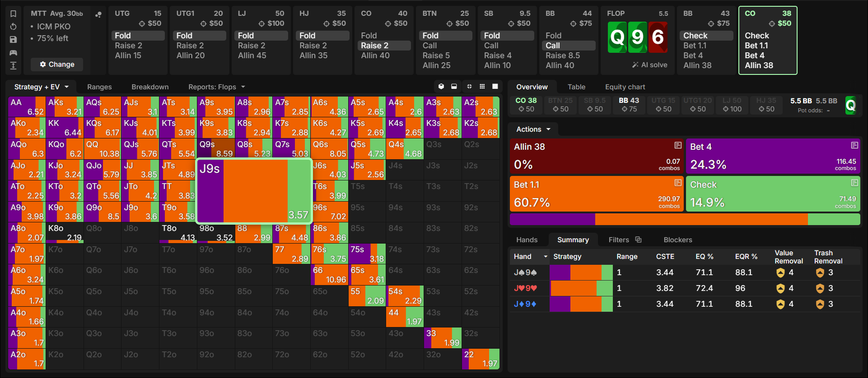Open the Reports: Flops dropdown
Screen dimensions: 868x378
click(217, 87)
